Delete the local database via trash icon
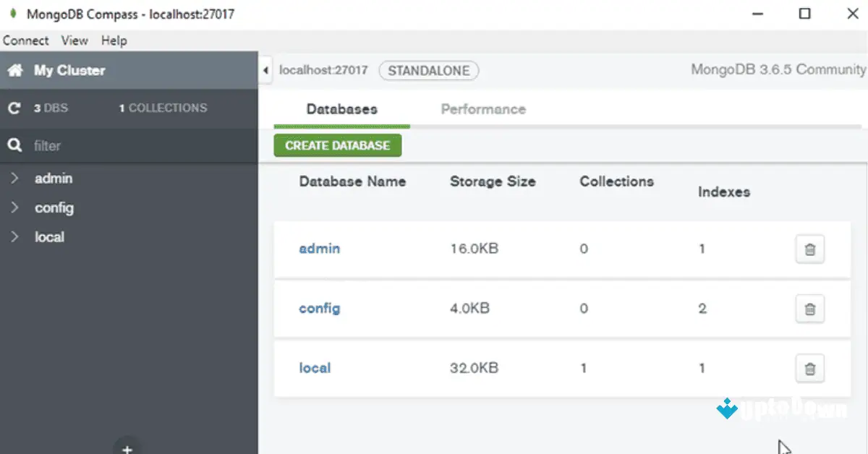Screen dimensions: 868x454 coord(809,368)
